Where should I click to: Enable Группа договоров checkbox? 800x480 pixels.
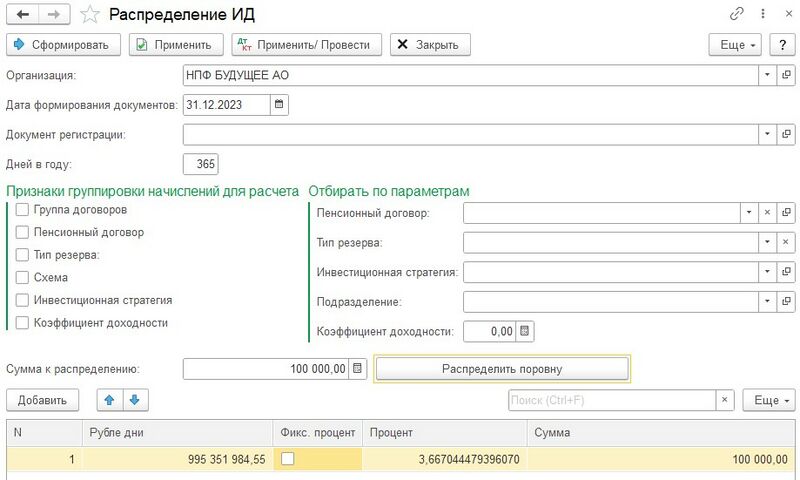(22, 210)
